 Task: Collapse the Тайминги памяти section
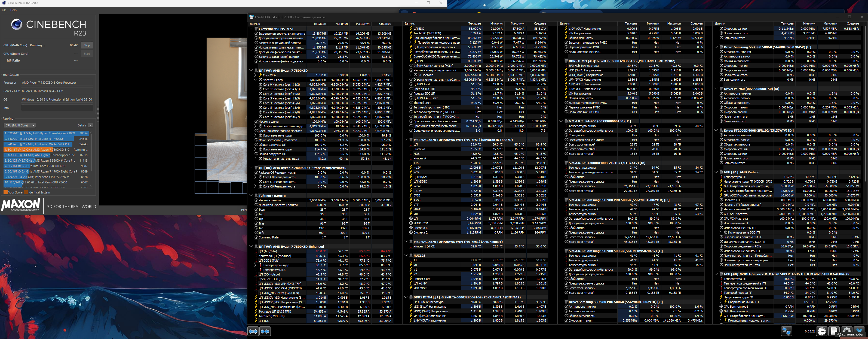coord(251,196)
